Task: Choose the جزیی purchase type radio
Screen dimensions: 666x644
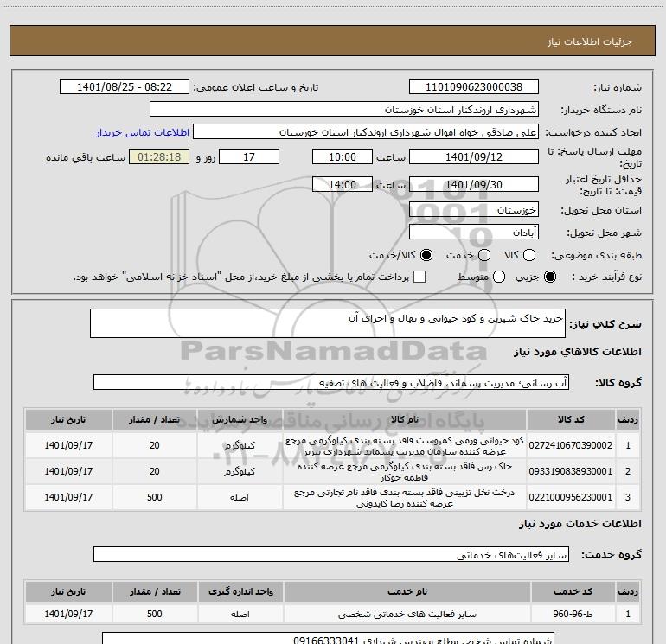Action: (x=549, y=277)
